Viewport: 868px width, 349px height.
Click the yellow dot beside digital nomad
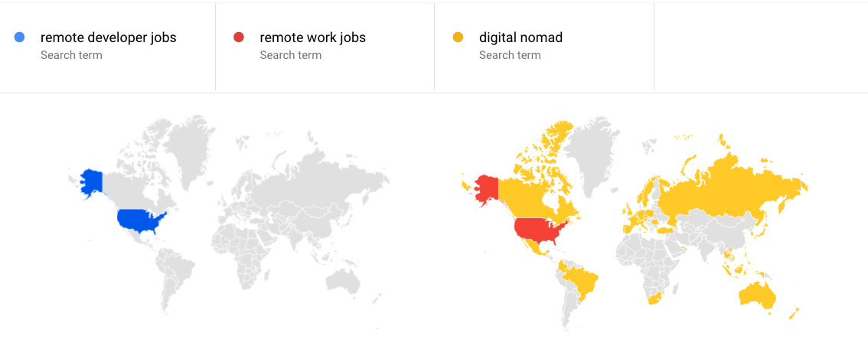point(458,38)
